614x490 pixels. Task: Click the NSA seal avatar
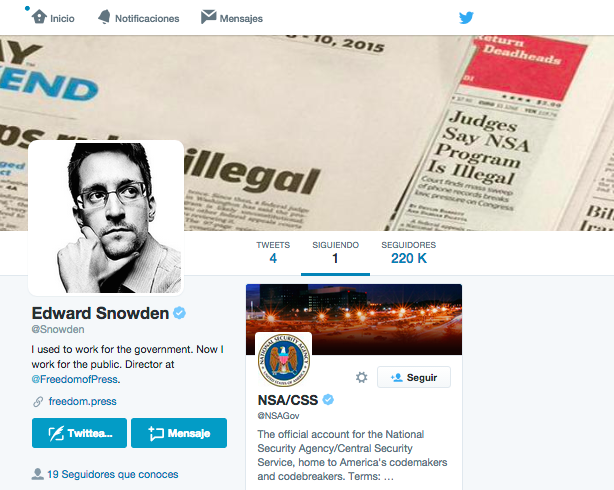[284, 360]
